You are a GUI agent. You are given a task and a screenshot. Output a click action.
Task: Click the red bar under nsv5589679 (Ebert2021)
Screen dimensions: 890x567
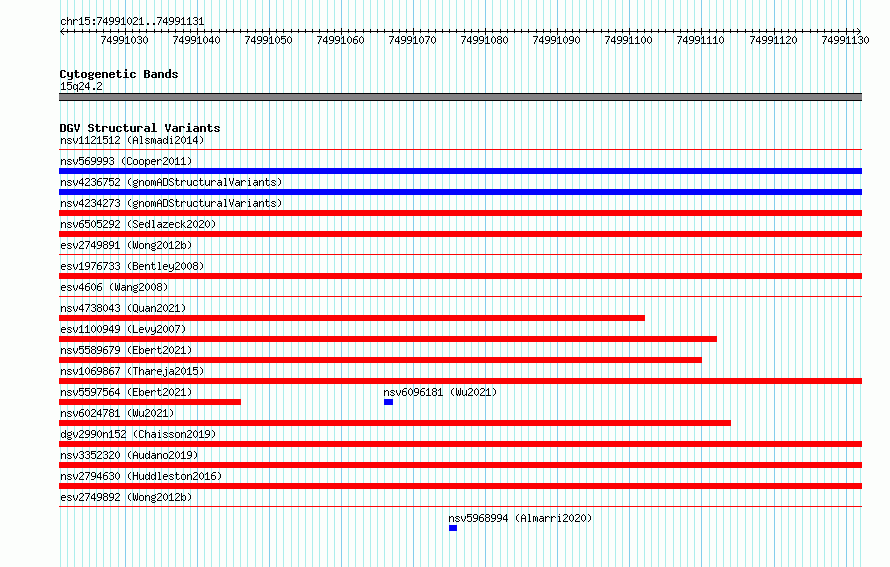tap(380, 360)
